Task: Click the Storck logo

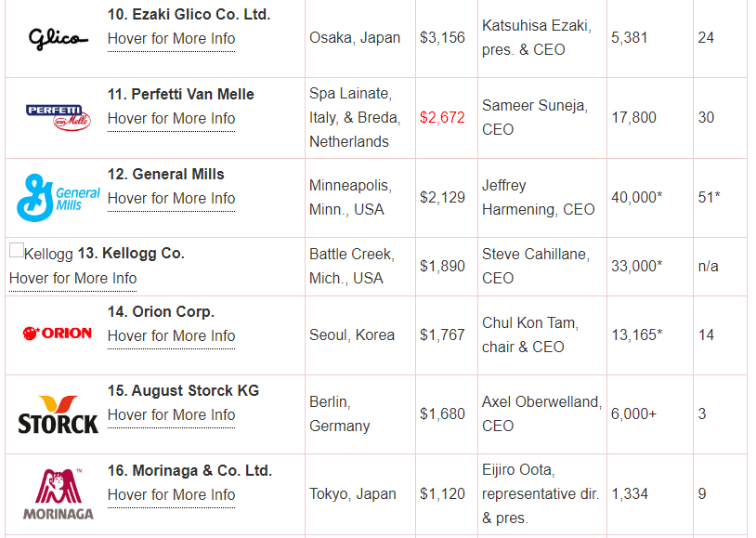Action: click(x=58, y=413)
